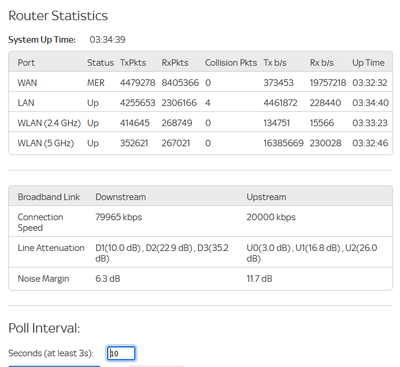The height and width of the screenshot is (367, 400).
Task: Click the System Up Time value
Action: click(107, 40)
